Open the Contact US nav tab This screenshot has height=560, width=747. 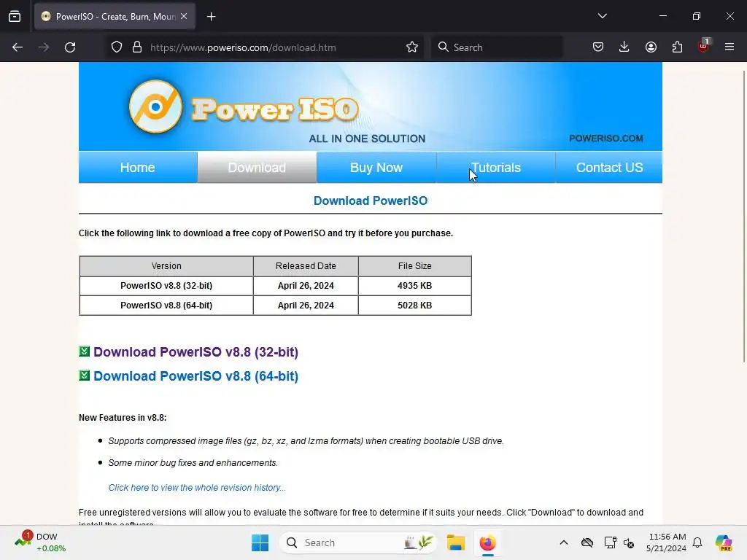tap(609, 167)
